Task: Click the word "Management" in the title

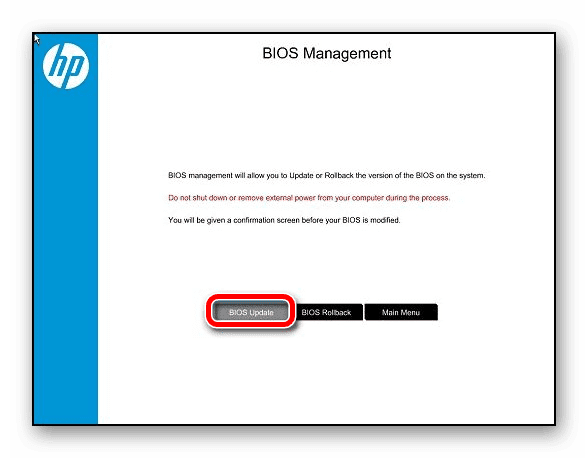Action: [347, 53]
